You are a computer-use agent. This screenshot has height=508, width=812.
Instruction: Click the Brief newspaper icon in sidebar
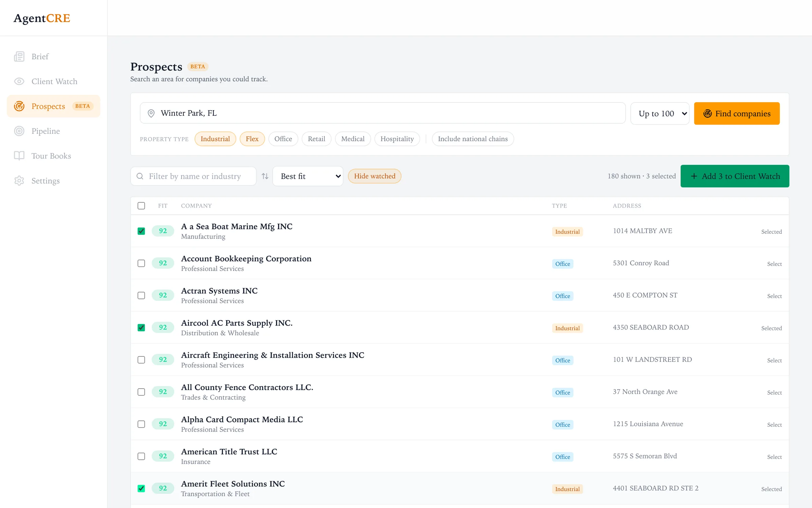(19, 57)
